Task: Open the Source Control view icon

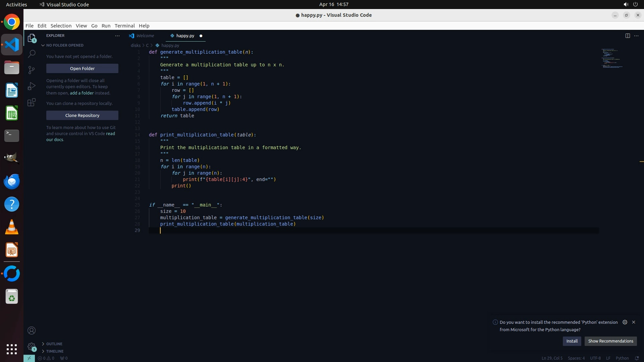Action: tap(32, 70)
